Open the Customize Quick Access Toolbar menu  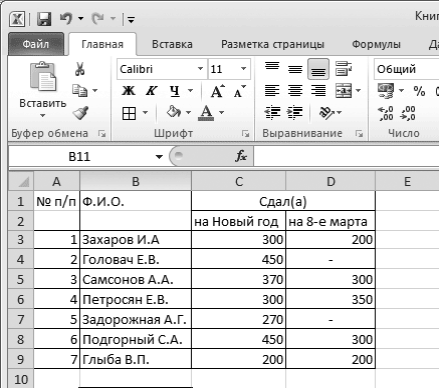(131, 20)
